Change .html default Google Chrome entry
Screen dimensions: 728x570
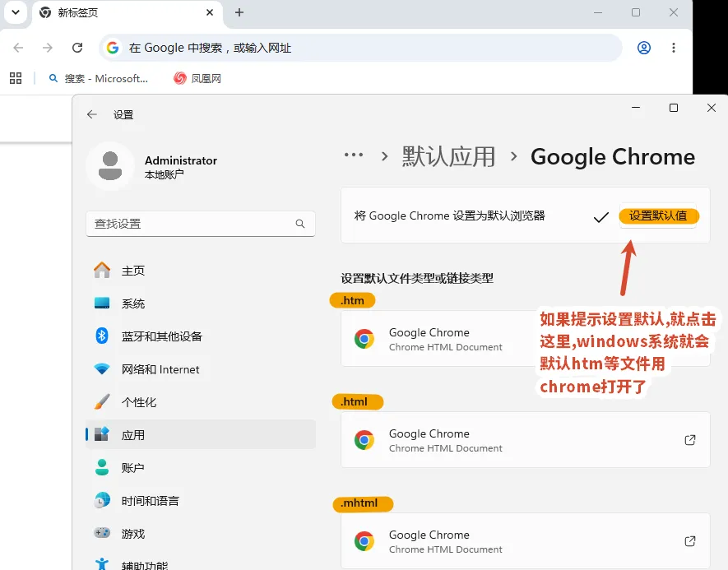coord(526,439)
